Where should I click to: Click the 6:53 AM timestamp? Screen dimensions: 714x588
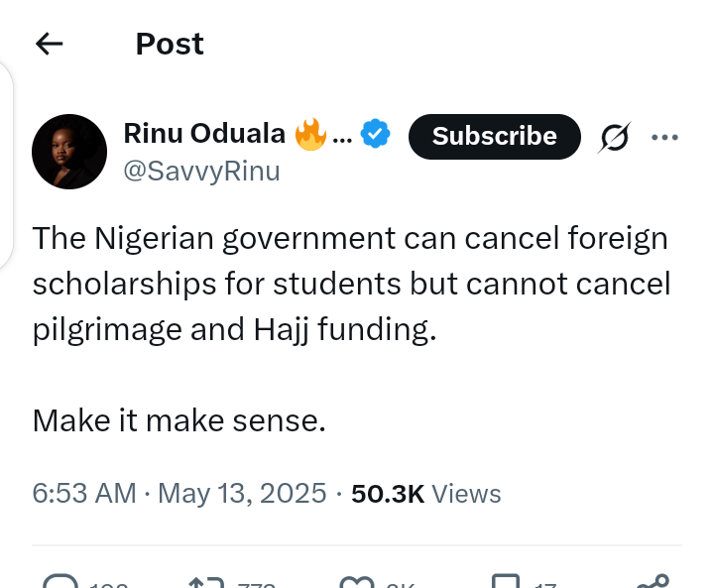click(x=84, y=493)
